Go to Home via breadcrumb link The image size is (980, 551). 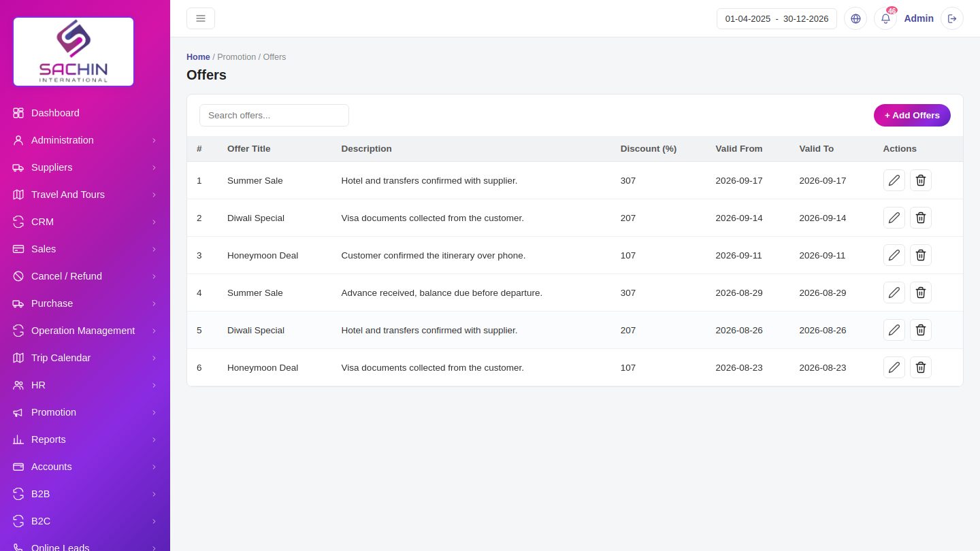pyautogui.click(x=198, y=57)
